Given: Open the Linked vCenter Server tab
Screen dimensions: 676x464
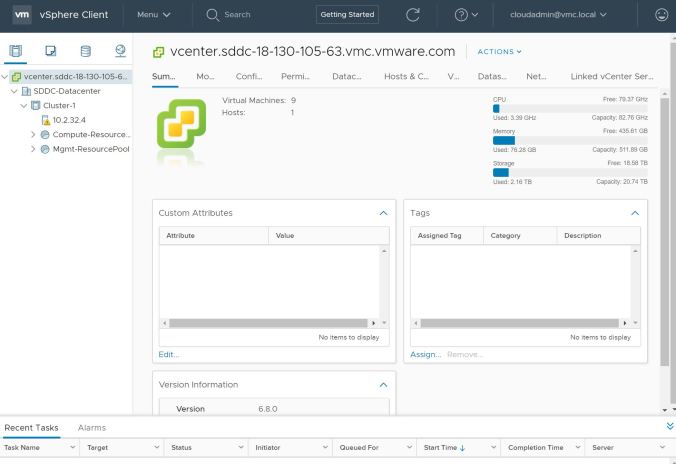Looking at the screenshot, I should 611,76.
